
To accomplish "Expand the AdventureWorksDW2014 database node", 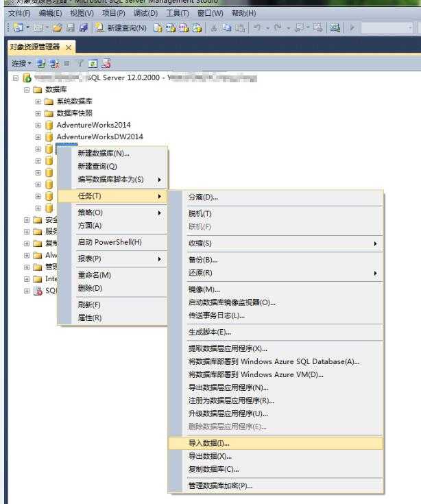I will (x=38, y=137).
